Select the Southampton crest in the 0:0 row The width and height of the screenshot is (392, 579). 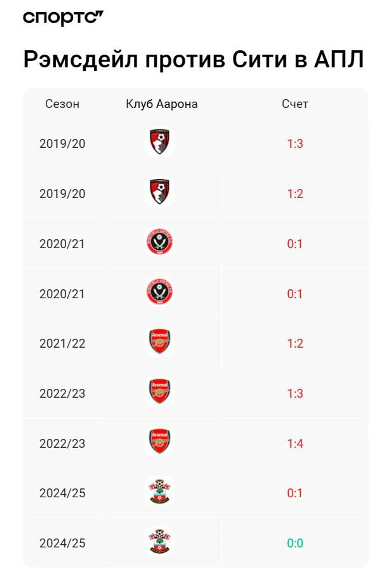(159, 541)
